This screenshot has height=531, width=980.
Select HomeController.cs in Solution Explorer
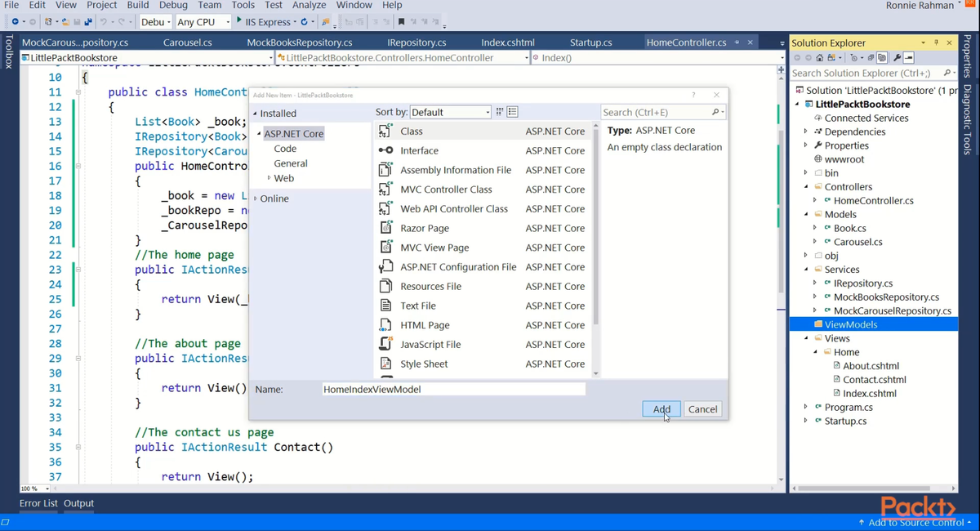[x=873, y=200]
